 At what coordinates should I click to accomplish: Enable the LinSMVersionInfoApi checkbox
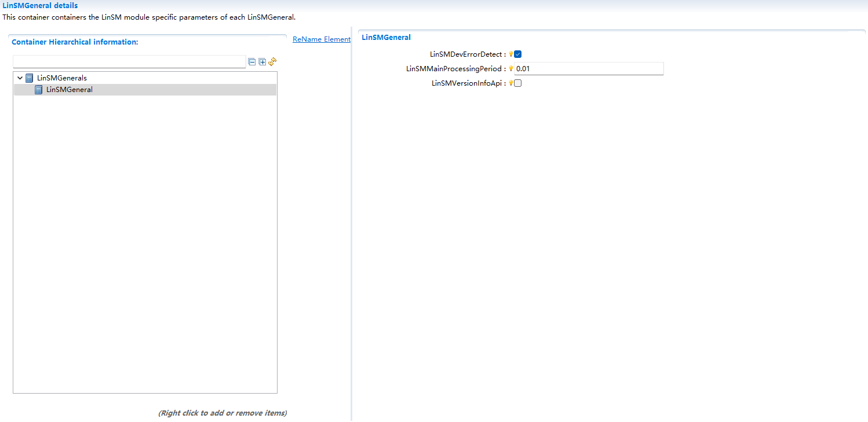coord(518,83)
